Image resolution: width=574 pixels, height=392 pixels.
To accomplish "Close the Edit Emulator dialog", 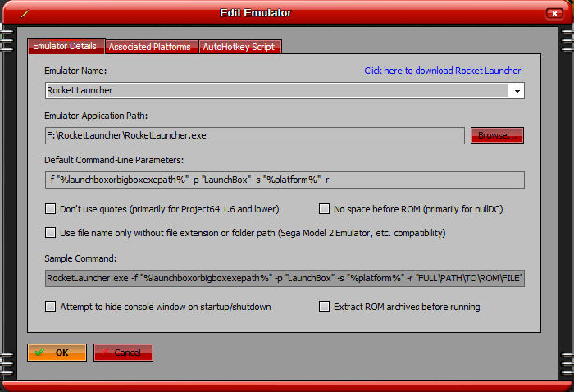I will 554,14.
